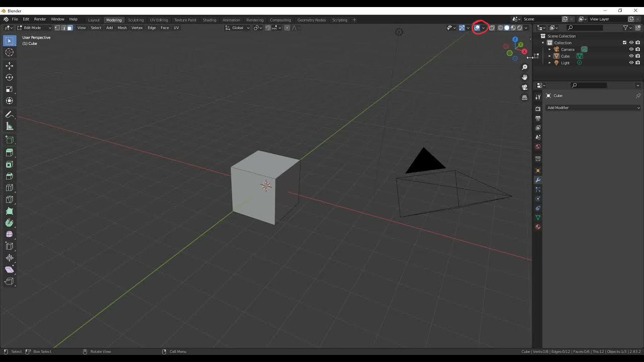Click the Scene name field
Image resolution: width=644 pixels, height=362 pixels.
point(541,19)
